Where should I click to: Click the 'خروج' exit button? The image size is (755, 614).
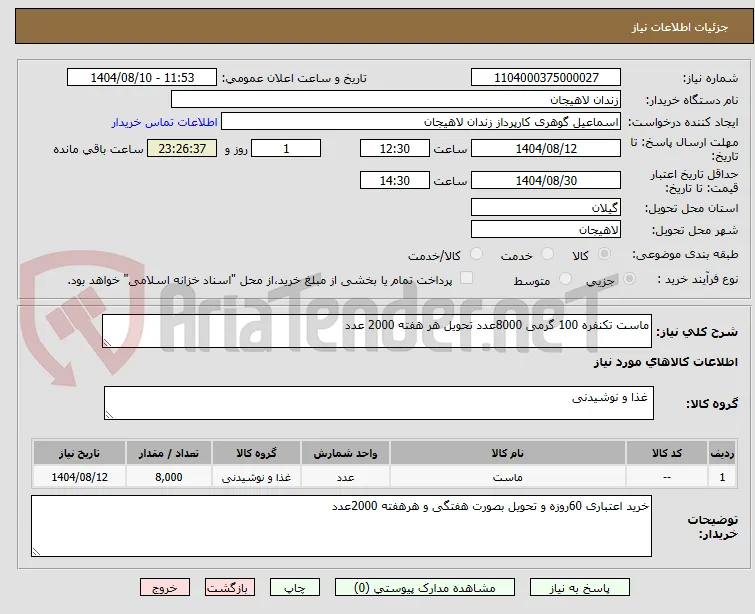click(x=165, y=588)
